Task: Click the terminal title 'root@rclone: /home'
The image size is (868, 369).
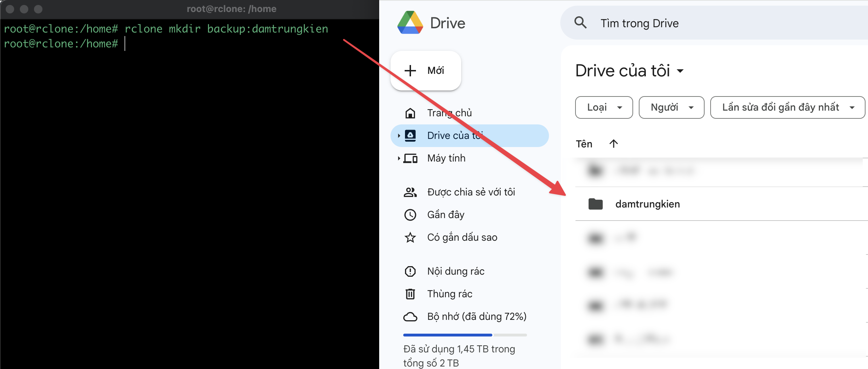Action: [x=232, y=9]
